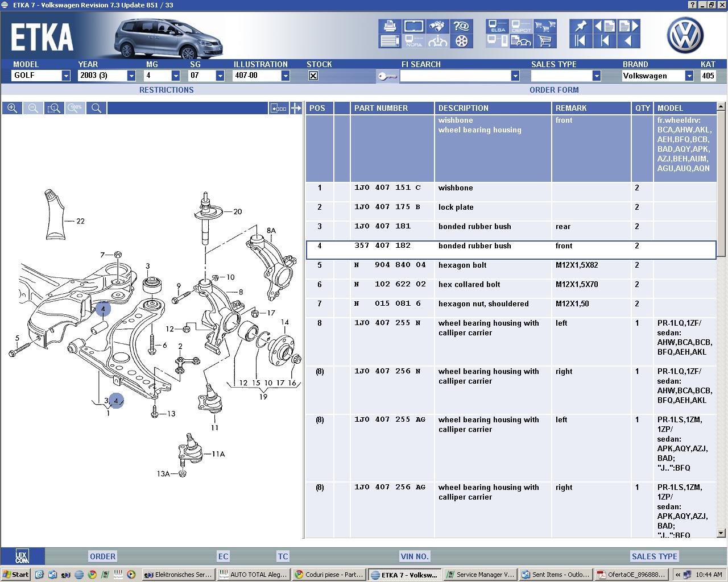Switch to Coduri piese Chrome taskbar item
The height and width of the screenshot is (582, 728).
point(329,575)
